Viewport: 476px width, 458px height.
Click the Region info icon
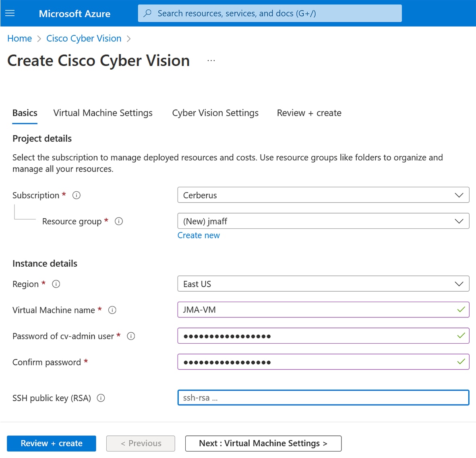click(x=56, y=284)
